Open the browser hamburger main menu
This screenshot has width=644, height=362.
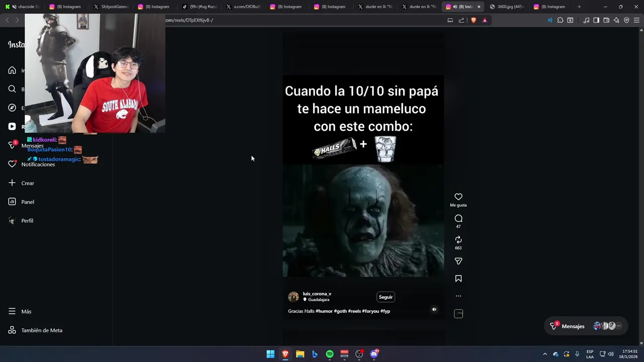coord(636,20)
